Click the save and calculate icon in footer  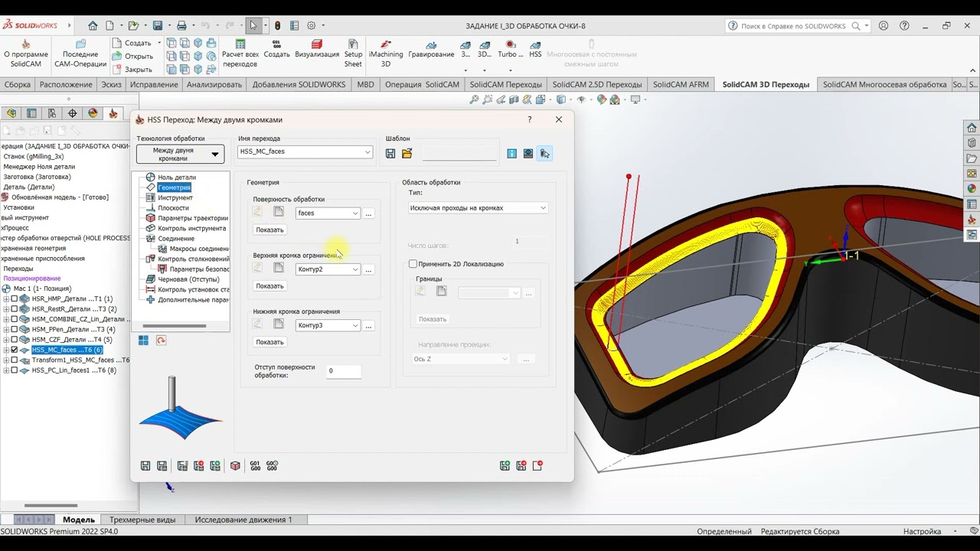162,465
